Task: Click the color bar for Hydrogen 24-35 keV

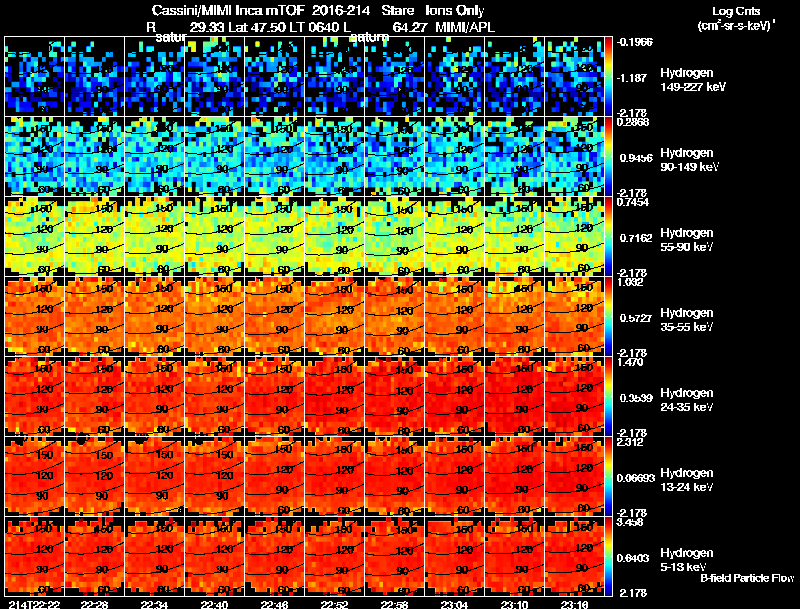Action: click(x=608, y=397)
